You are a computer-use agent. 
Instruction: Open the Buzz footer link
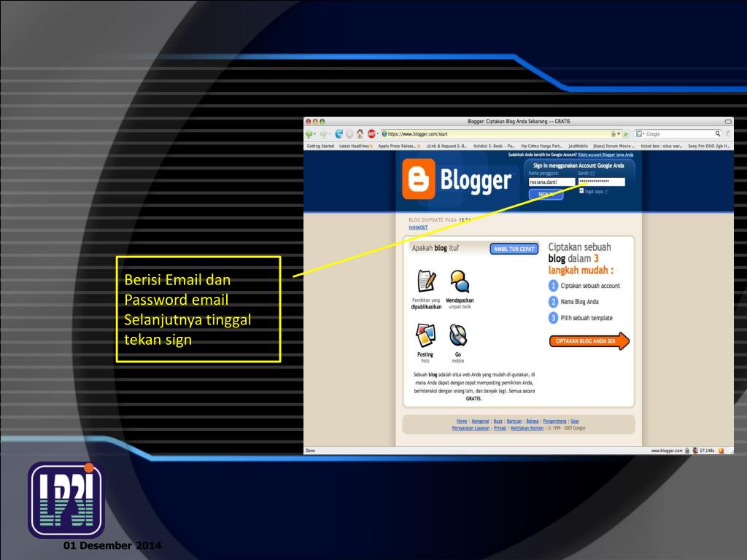pos(498,421)
